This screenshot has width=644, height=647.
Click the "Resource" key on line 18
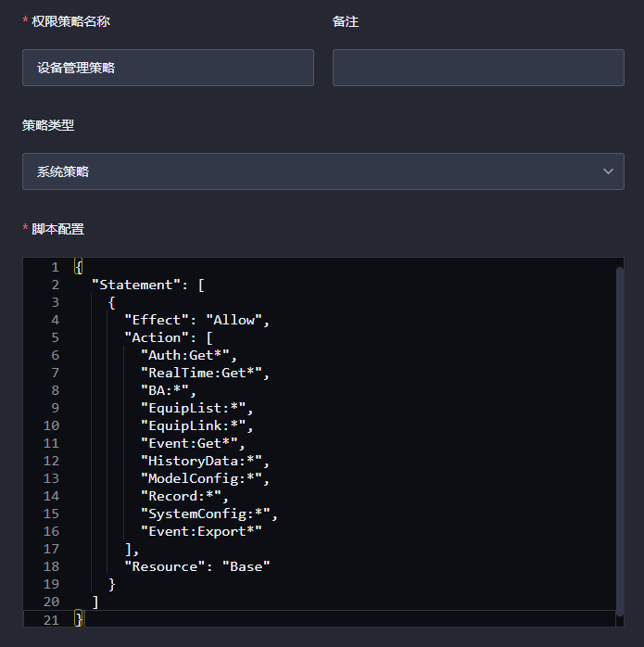tap(164, 566)
